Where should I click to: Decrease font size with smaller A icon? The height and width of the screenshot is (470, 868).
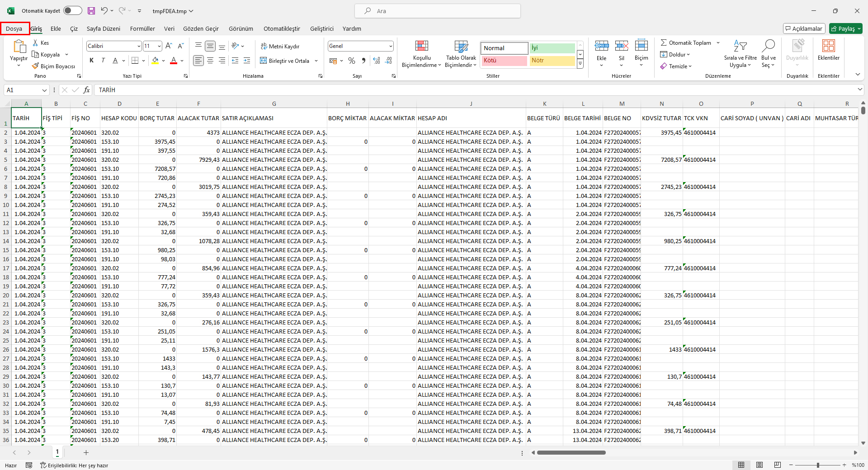[x=180, y=46]
